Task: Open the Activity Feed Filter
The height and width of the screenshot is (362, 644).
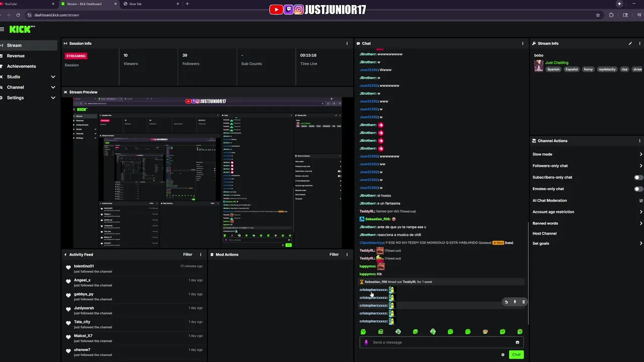Action: tap(188, 254)
